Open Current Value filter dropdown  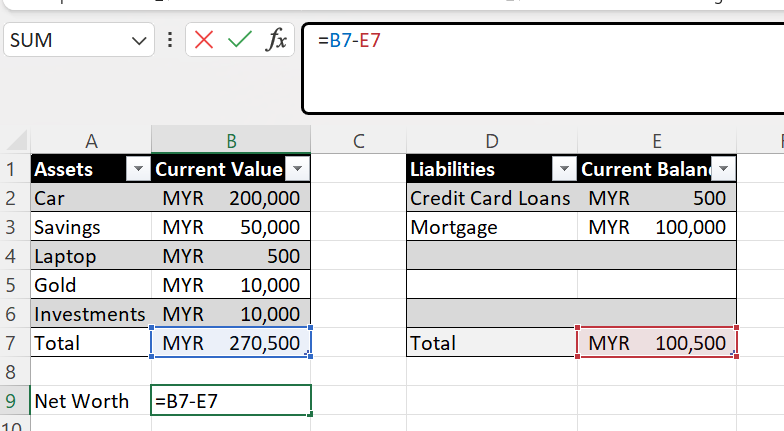297,169
